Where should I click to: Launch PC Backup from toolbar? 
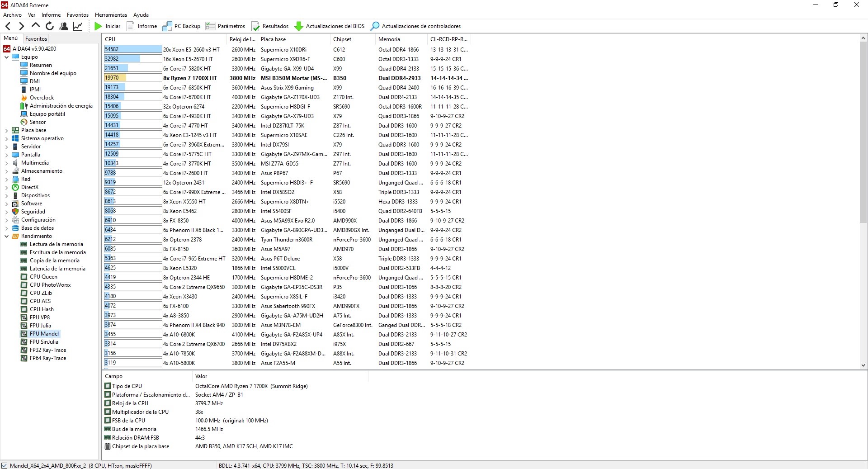pos(181,26)
